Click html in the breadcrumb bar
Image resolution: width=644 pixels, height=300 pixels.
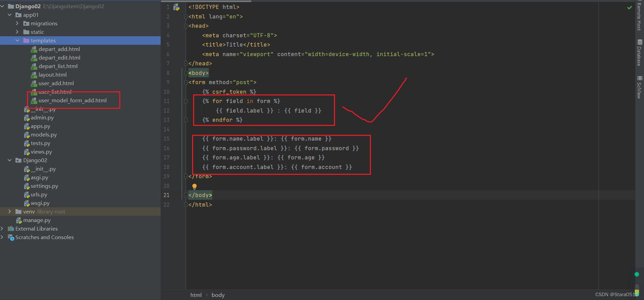tap(196, 295)
